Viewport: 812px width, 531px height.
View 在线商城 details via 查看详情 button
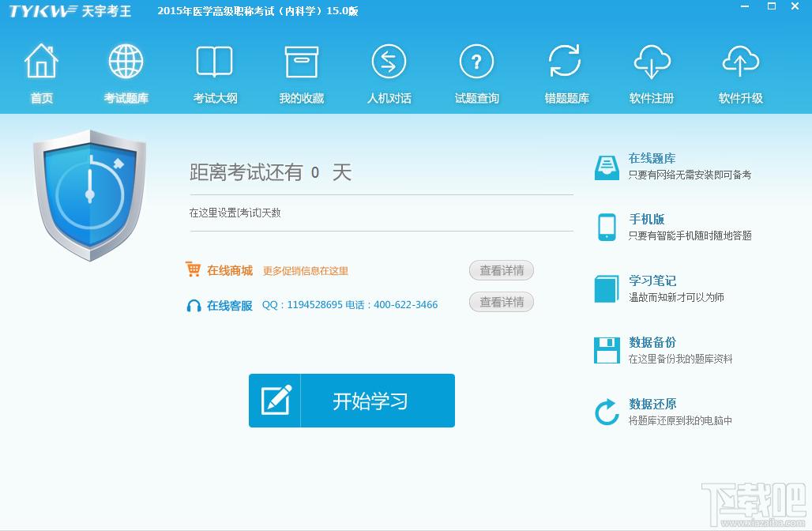pyautogui.click(x=501, y=270)
